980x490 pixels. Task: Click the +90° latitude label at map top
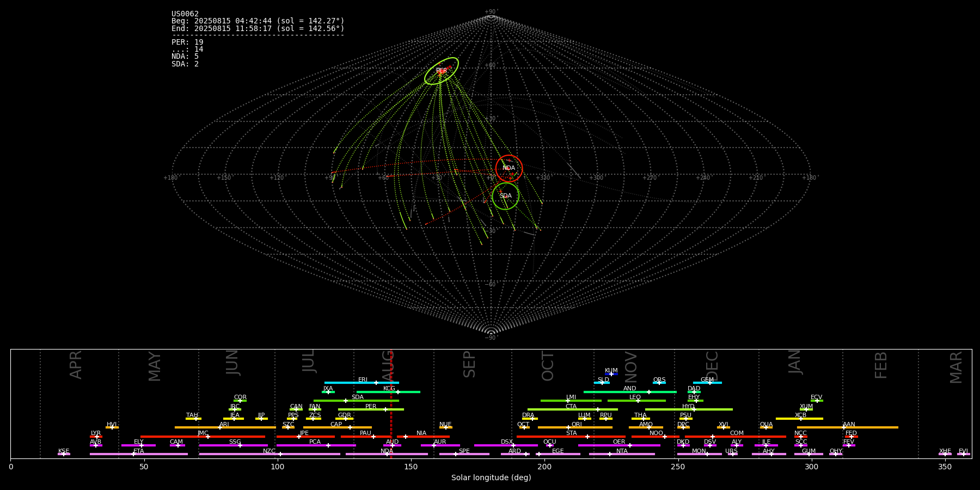(491, 12)
